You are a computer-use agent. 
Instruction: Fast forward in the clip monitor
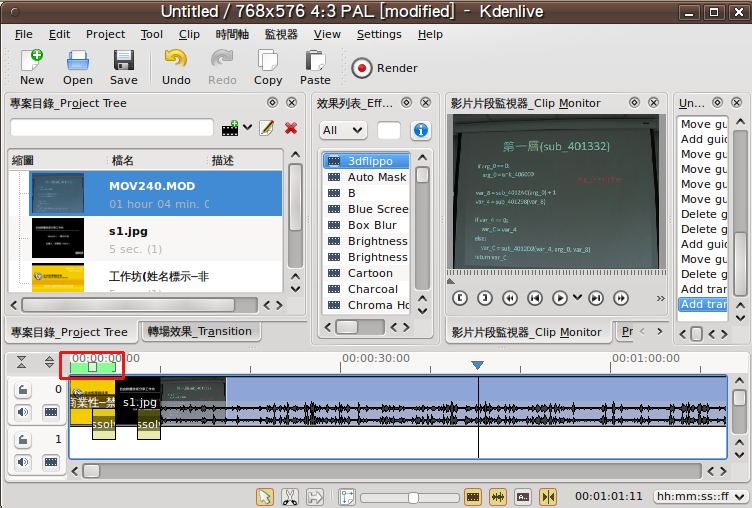click(621, 298)
